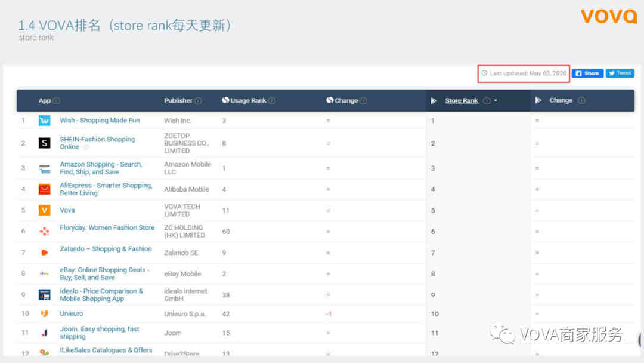Select publisher "eBay Mobile"

[x=182, y=274]
